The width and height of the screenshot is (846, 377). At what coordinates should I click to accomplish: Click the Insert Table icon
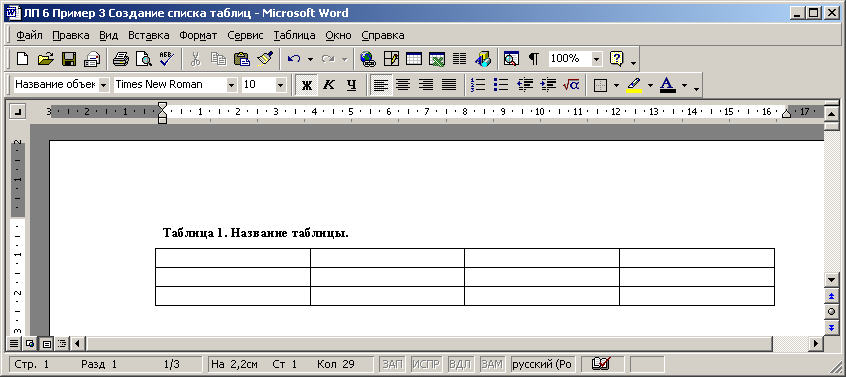tap(414, 58)
